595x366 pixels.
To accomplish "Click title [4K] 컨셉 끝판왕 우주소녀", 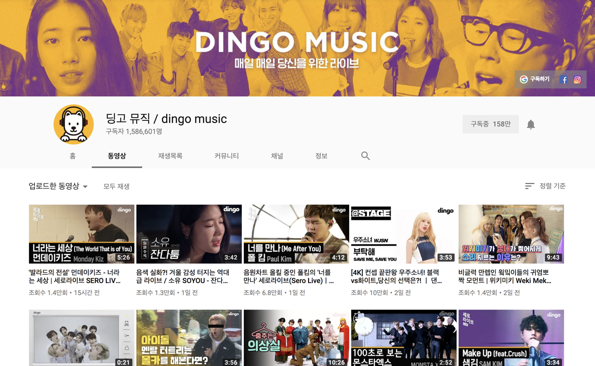I will tap(397, 276).
